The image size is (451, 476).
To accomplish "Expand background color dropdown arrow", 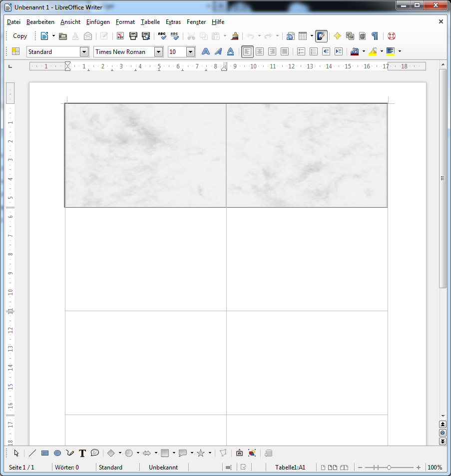I will pos(400,51).
